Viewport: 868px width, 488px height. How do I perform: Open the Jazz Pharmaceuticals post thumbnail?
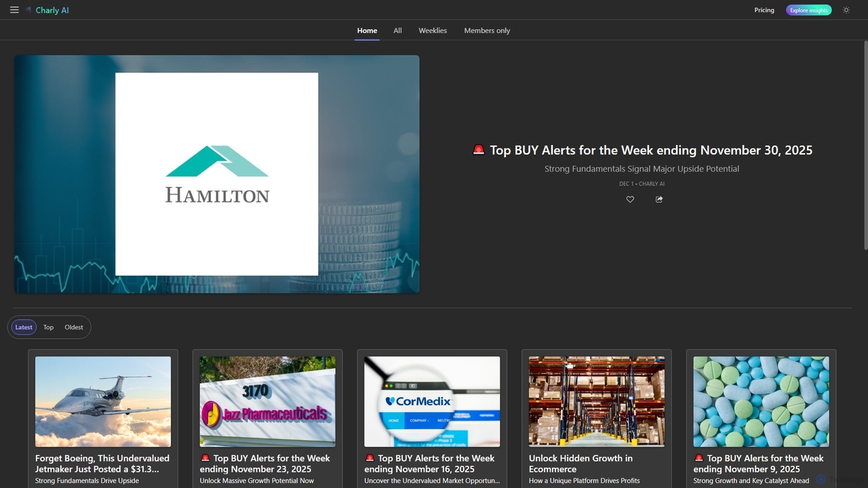(x=268, y=402)
